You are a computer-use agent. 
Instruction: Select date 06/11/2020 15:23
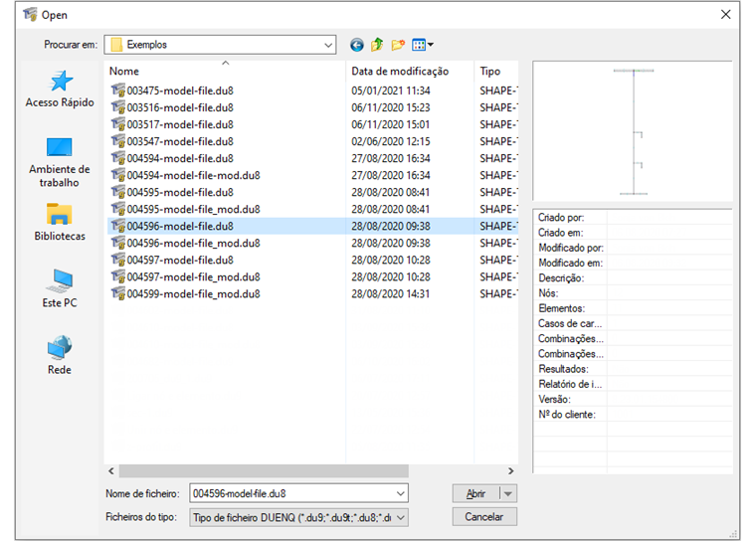point(391,107)
